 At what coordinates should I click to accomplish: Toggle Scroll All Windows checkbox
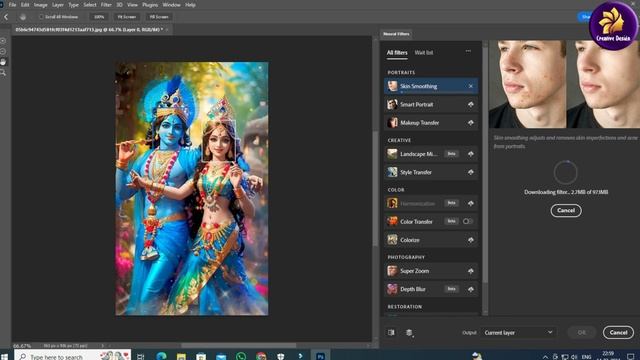tap(41, 17)
